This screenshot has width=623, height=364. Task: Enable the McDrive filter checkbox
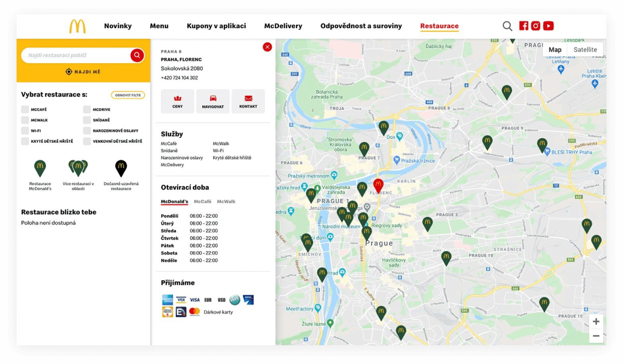coord(87,110)
